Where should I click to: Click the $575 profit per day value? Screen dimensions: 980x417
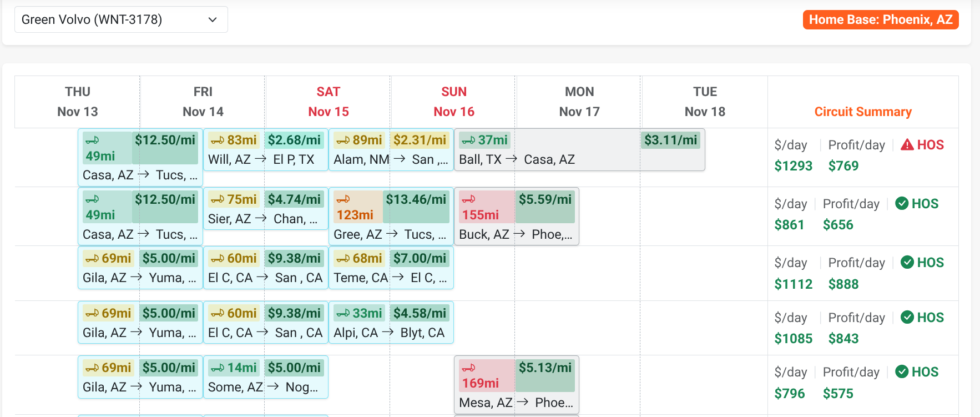point(838,394)
